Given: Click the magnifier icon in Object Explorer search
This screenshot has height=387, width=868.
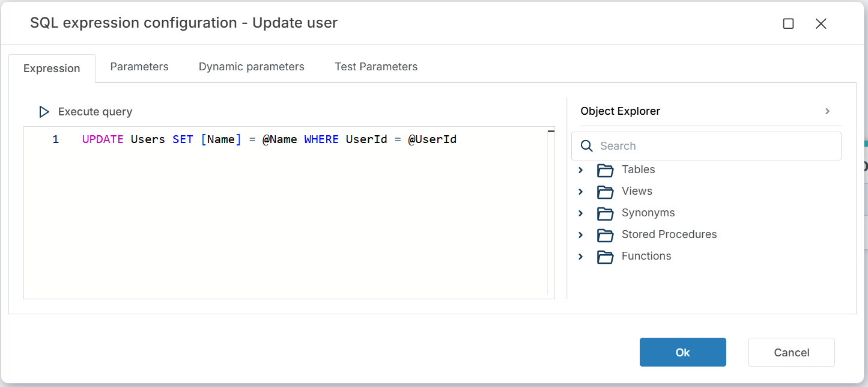Looking at the screenshot, I should click(x=587, y=146).
